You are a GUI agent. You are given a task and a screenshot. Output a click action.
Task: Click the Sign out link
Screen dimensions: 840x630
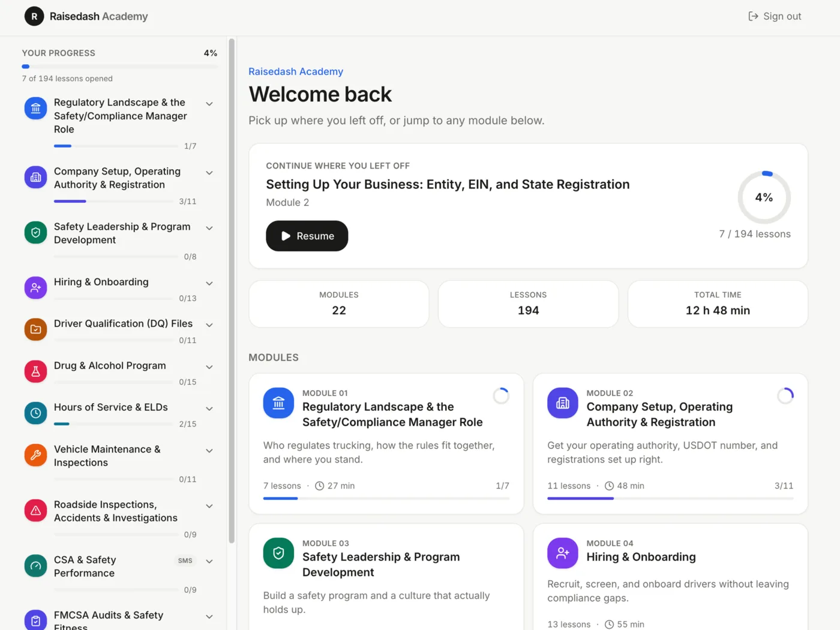(x=775, y=16)
